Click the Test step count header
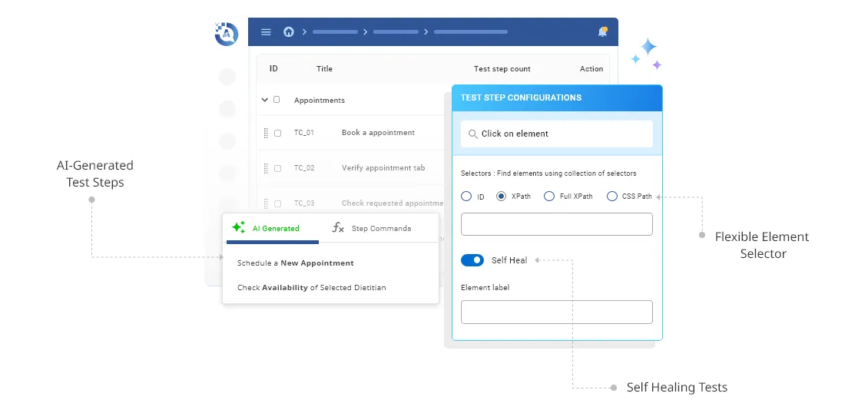 pos(502,69)
